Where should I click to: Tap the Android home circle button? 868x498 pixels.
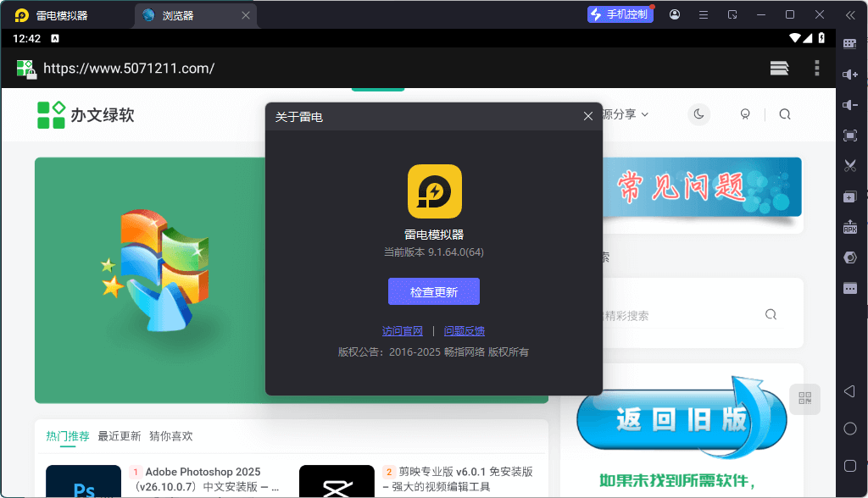849,429
